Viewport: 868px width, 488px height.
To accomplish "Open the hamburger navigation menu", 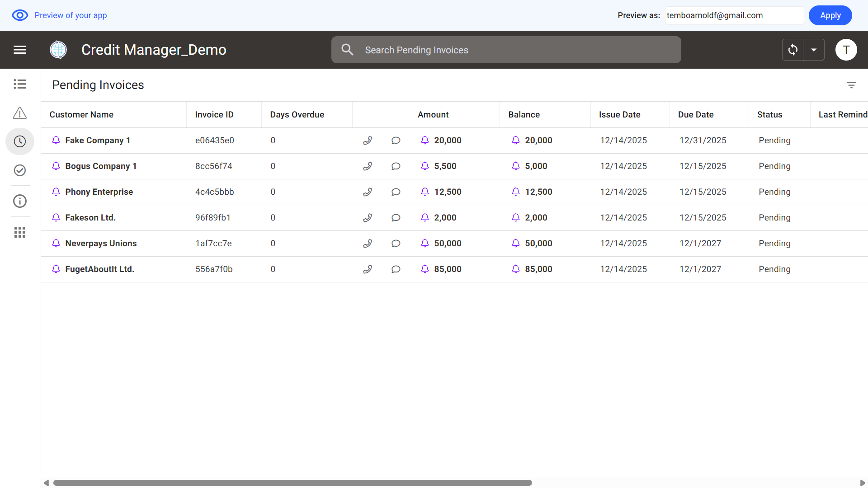I will point(20,50).
